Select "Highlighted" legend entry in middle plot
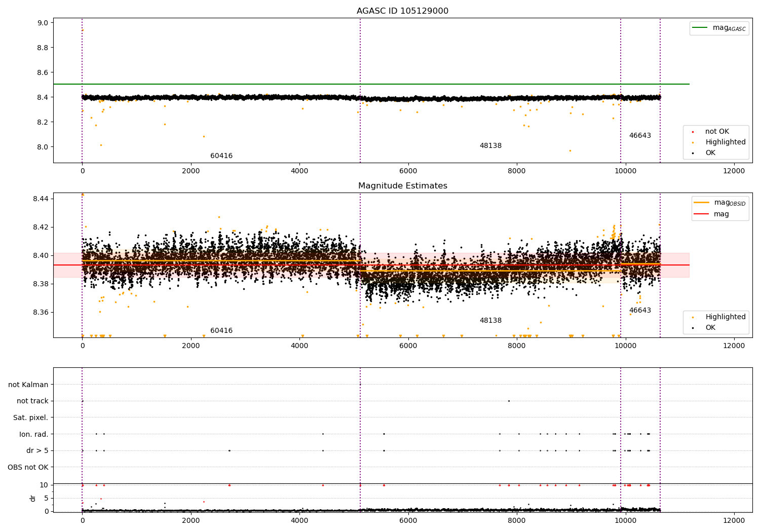 [718, 317]
